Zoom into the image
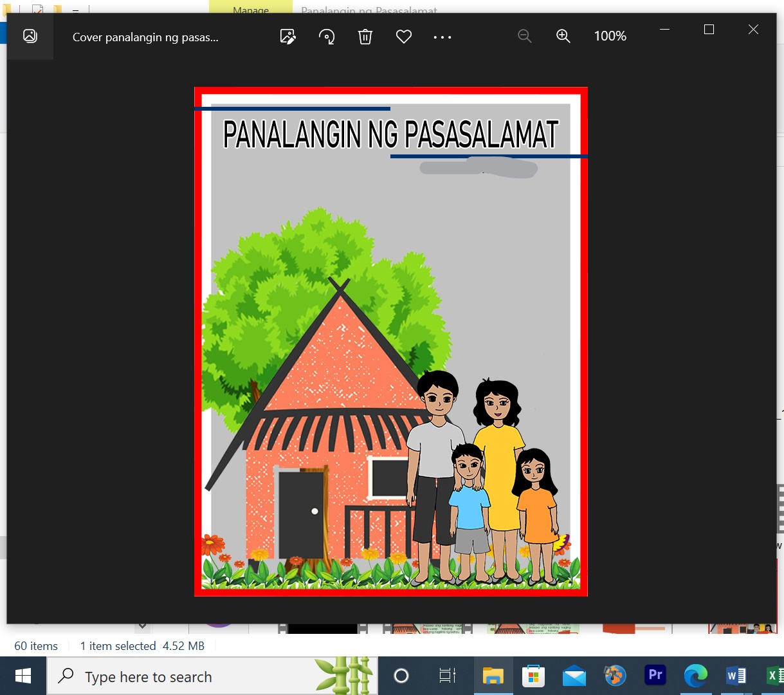This screenshot has width=784, height=695. tap(563, 37)
